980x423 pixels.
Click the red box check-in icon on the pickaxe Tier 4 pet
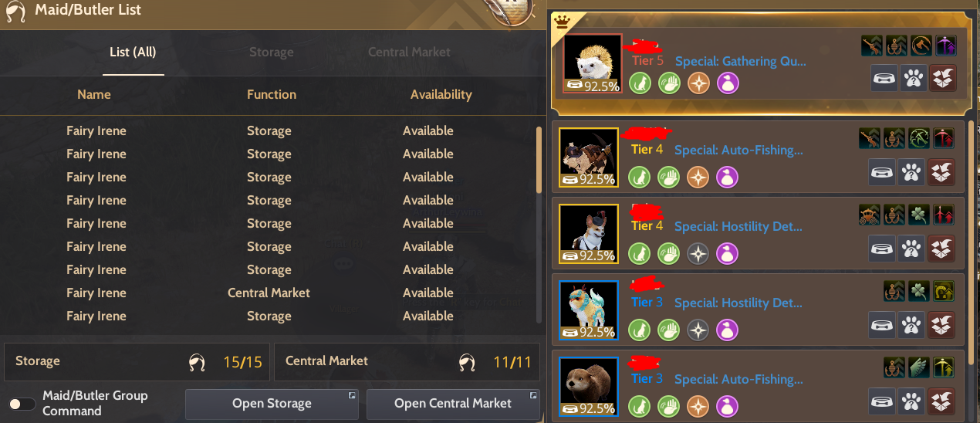click(x=943, y=171)
